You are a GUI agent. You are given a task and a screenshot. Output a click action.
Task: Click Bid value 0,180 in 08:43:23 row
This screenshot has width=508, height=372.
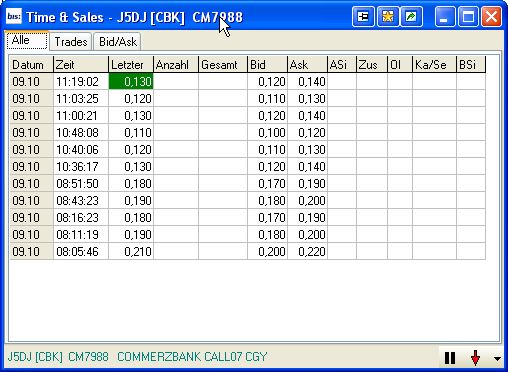coord(268,201)
